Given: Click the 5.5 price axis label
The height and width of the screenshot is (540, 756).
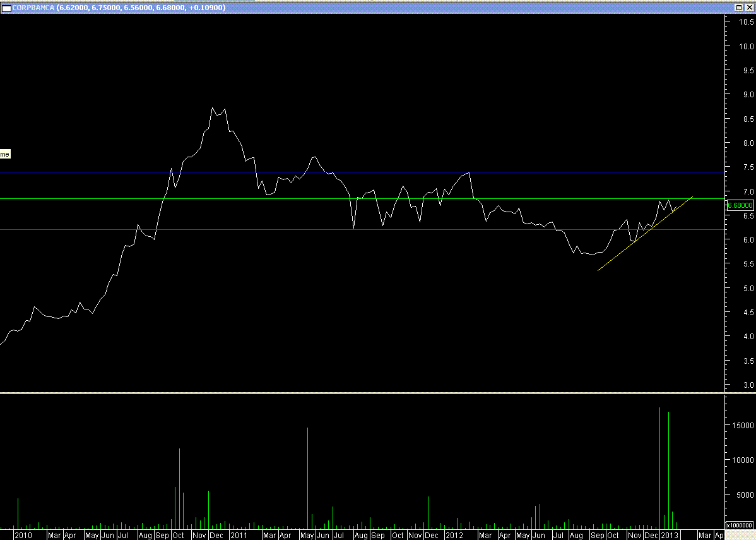Looking at the screenshot, I should 748,264.
